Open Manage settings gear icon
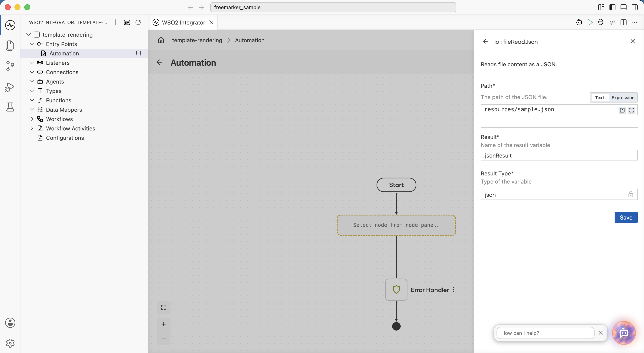The height and width of the screenshot is (353, 644). click(10, 343)
